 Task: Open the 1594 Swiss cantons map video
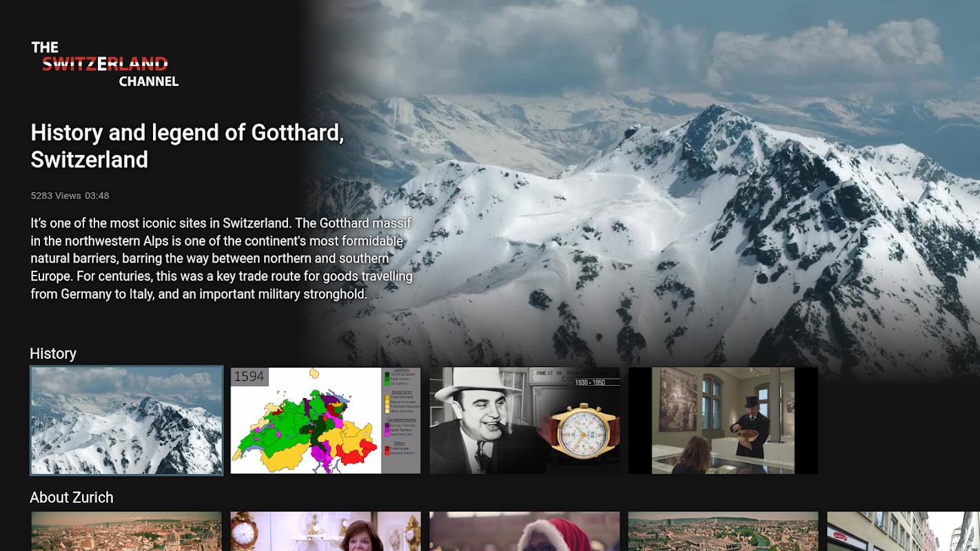pos(325,420)
